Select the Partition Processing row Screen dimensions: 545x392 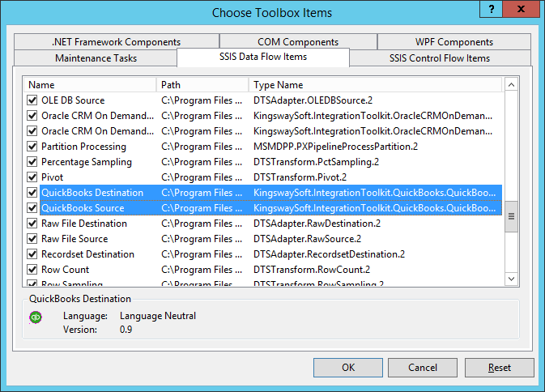262,147
